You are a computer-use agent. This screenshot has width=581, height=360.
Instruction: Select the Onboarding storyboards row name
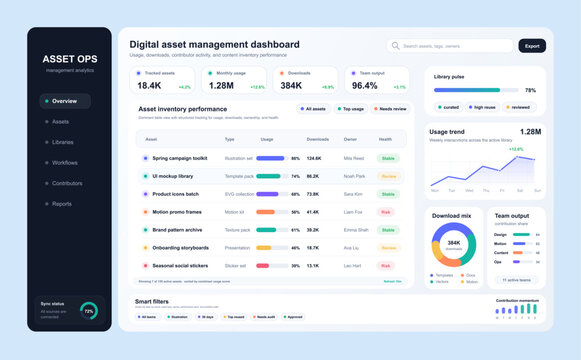coord(180,248)
